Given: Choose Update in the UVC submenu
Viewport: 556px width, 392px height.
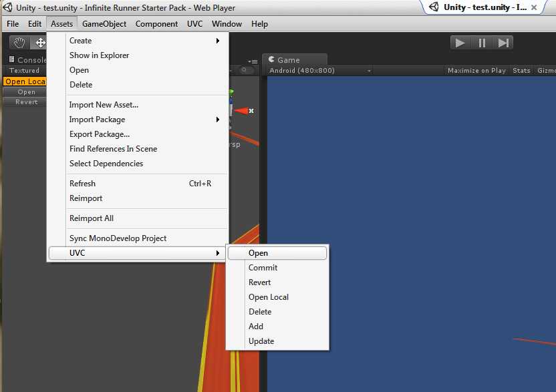Looking at the screenshot, I should coord(277,341).
